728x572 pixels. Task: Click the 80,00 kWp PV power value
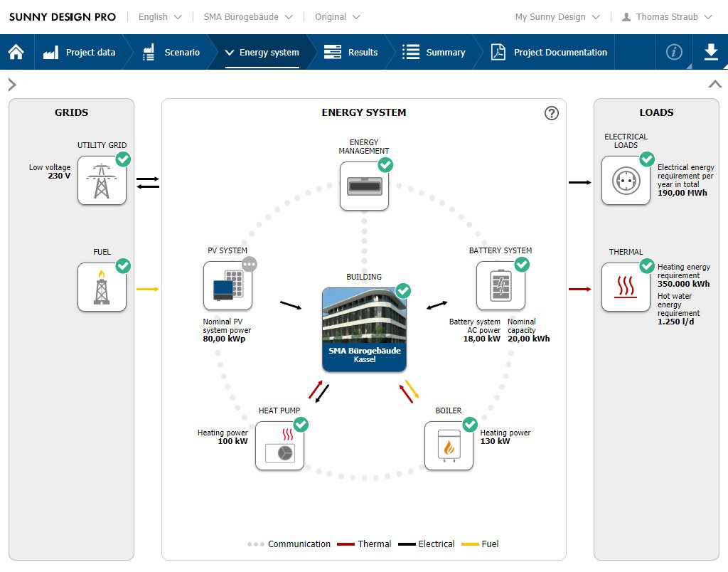(224, 339)
